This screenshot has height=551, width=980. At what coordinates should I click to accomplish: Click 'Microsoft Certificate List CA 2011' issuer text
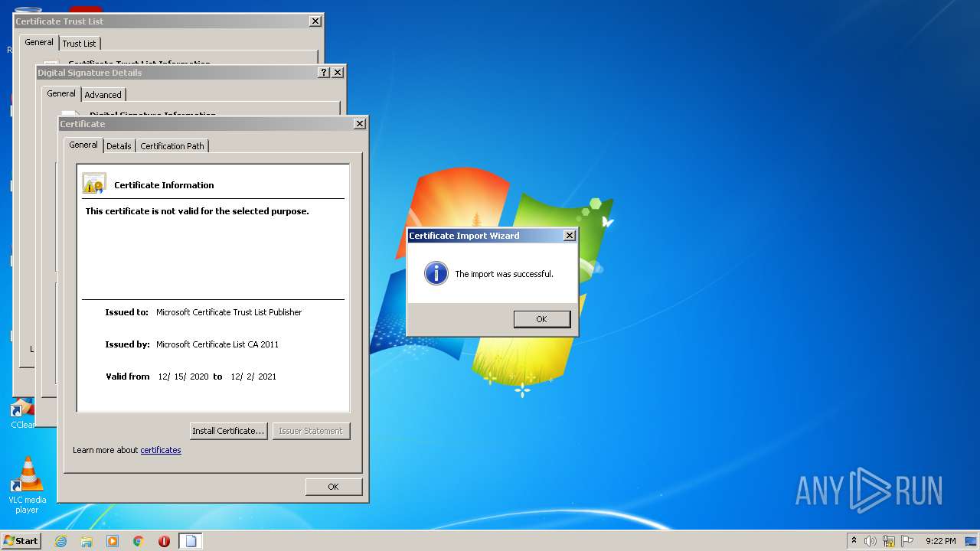click(217, 344)
